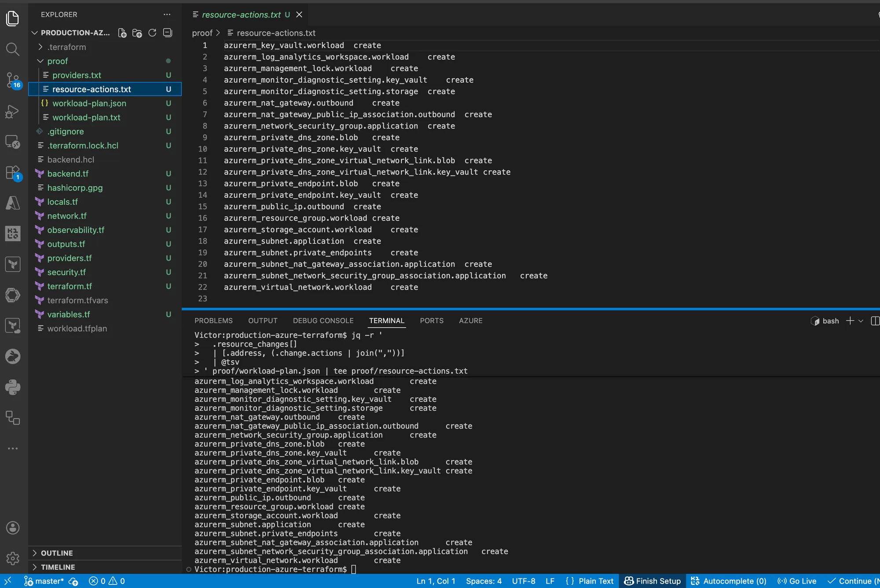Open the Run and Debug view
This screenshot has height=588, width=880.
coord(13,112)
